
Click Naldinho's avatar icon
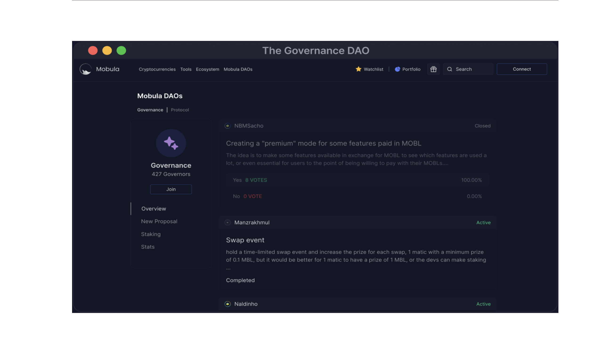(228, 304)
